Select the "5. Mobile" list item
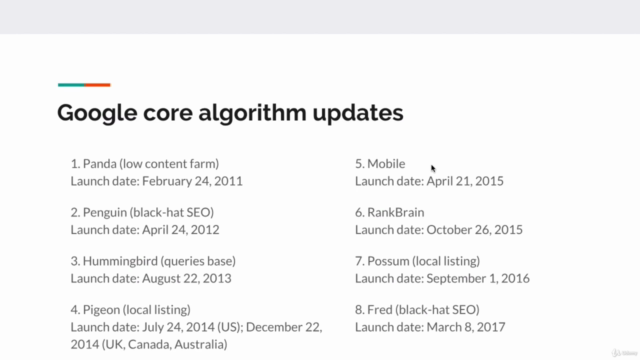 (380, 164)
